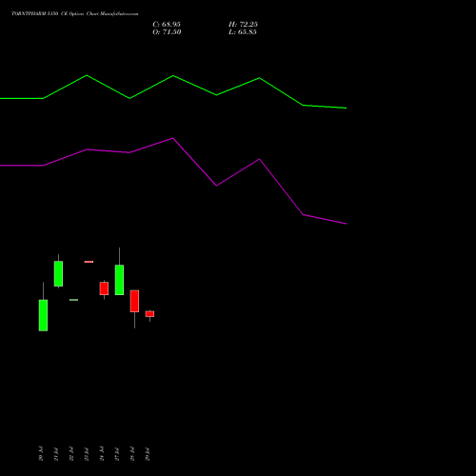Click the low price value L: 65.85
This screenshot has height=476, width=476.
coord(243,32)
